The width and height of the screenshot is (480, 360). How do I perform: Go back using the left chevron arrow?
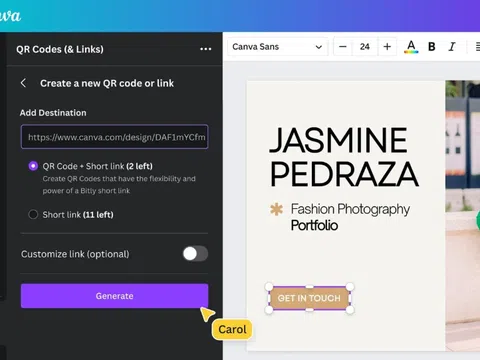(x=23, y=83)
